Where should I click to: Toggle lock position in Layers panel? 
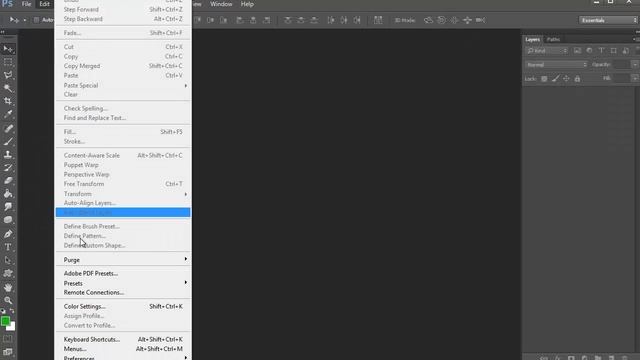pos(566,79)
